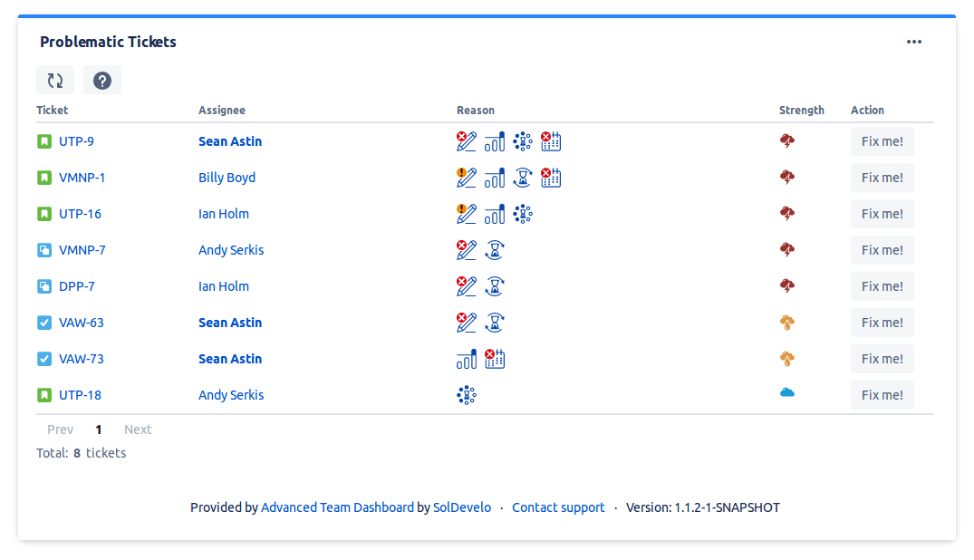This screenshot has height=560, width=974.
Task: Click the refresh icon button
Action: click(x=55, y=80)
